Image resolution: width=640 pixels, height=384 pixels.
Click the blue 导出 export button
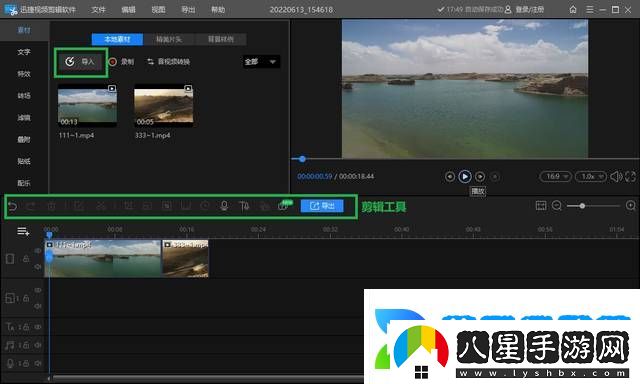tap(322, 206)
